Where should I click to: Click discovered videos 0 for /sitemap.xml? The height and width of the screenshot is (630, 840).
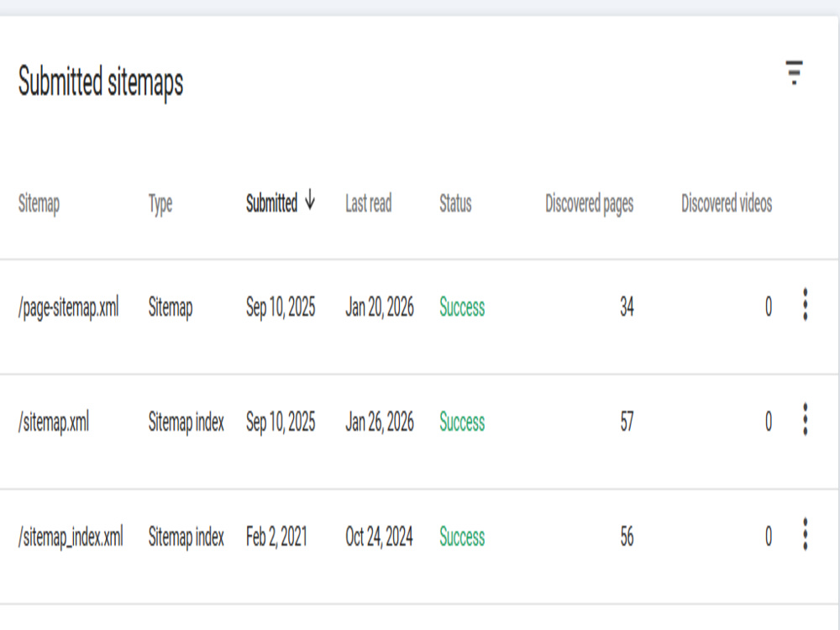(769, 423)
